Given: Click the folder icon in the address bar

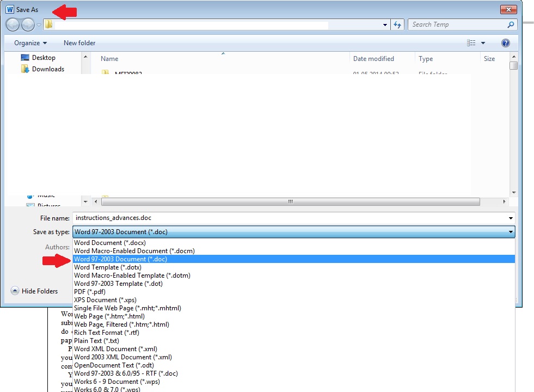Looking at the screenshot, I should 48,24.
